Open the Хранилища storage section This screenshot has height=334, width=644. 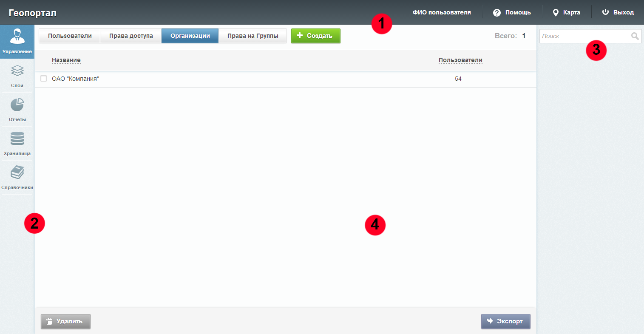17,144
